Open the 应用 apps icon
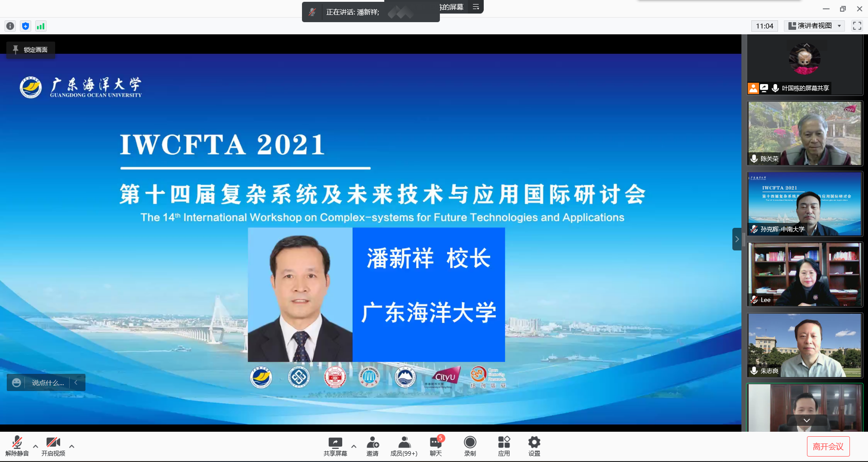 coord(504,446)
